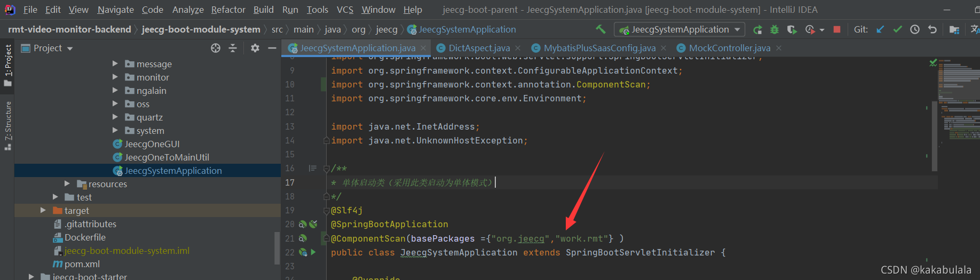Click the Project panel vertical scrollbar
The height and width of the screenshot is (280, 980).
(x=277, y=247)
